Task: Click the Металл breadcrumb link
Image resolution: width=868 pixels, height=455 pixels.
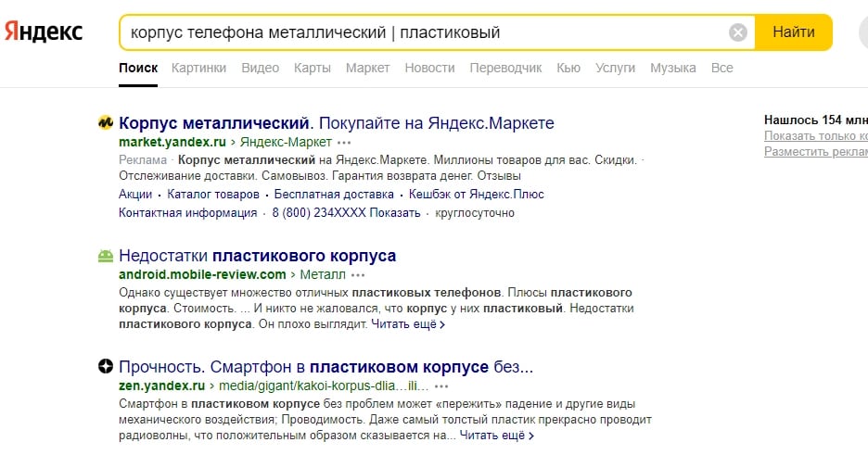Action: point(322,275)
